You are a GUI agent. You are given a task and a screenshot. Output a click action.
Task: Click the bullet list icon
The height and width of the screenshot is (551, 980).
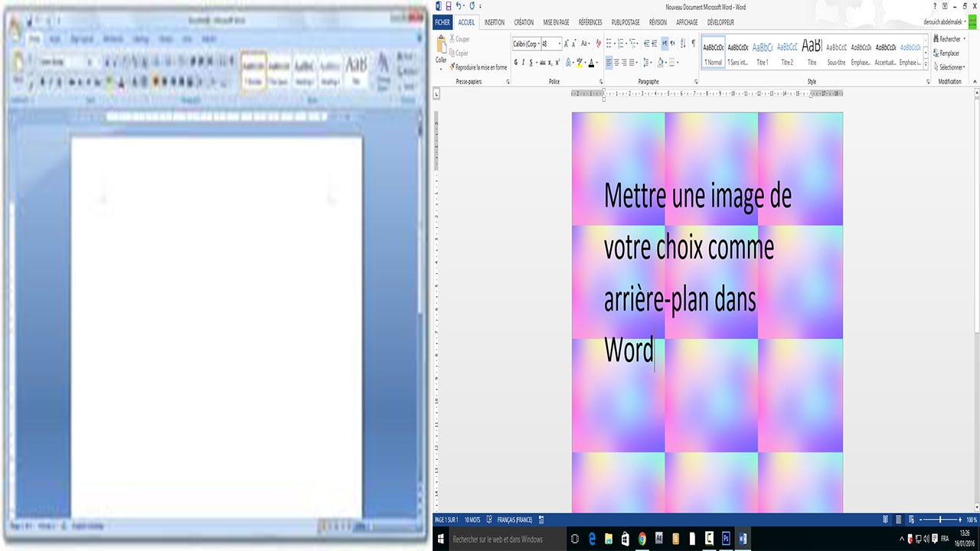[609, 44]
